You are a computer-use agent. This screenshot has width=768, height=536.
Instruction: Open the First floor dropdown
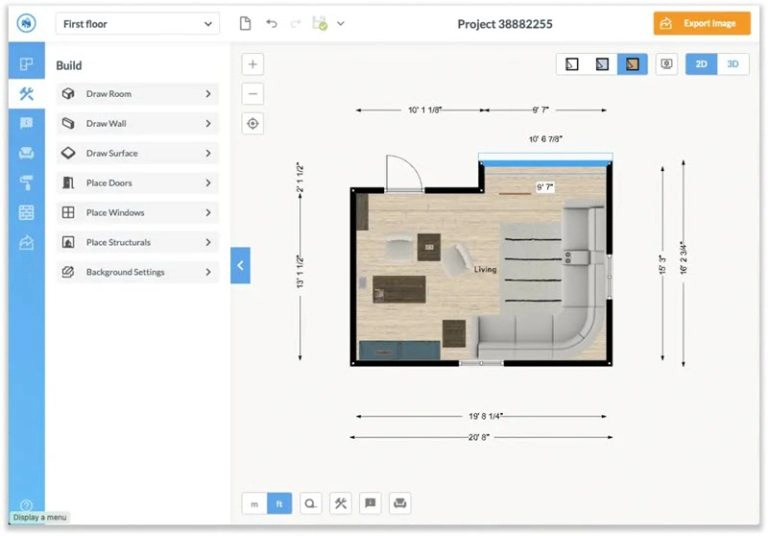tap(137, 24)
